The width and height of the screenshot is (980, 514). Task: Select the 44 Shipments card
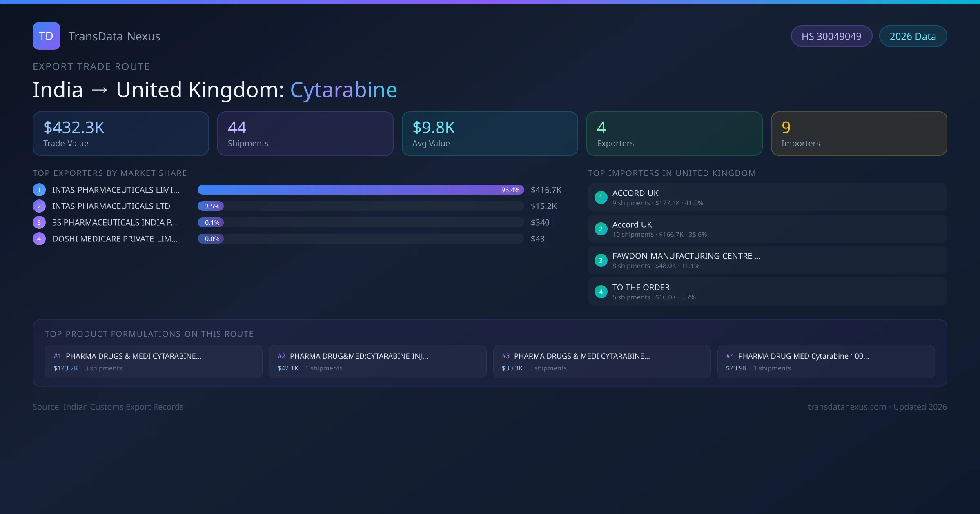(305, 133)
